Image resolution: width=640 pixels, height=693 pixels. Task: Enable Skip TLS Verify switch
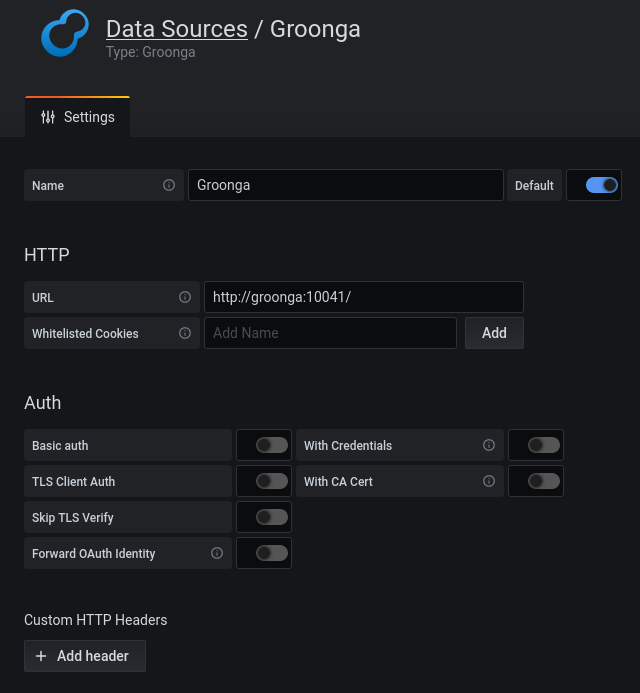pyautogui.click(x=272, y=517)
